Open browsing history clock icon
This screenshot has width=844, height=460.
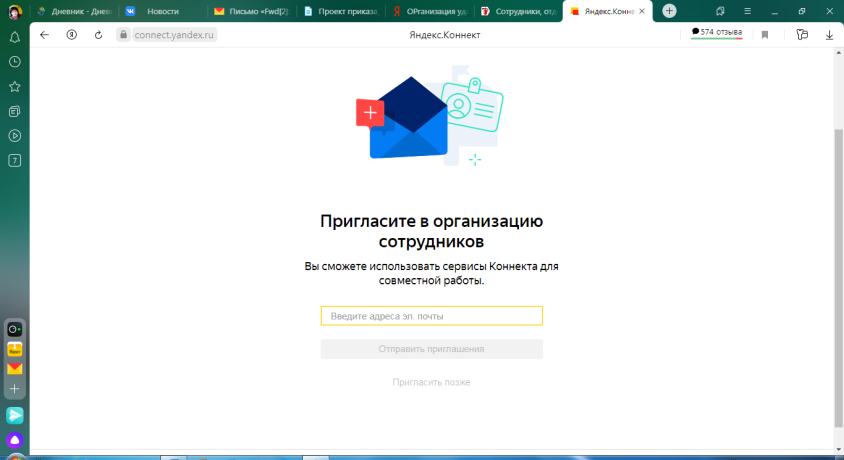(x=15, y=62)
